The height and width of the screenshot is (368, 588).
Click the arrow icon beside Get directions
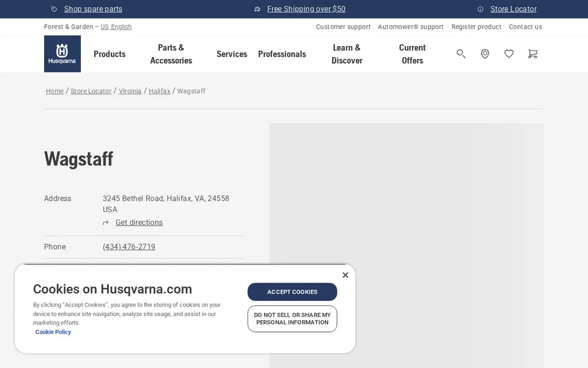[106, 223]
